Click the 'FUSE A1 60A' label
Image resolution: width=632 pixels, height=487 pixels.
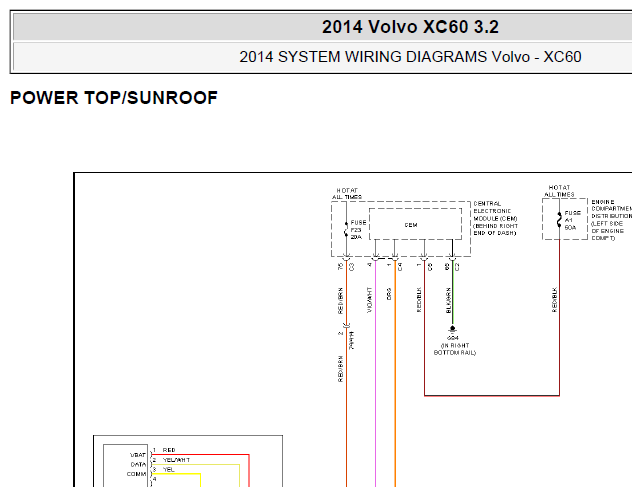pyautogui.click(x=572, y=220)
